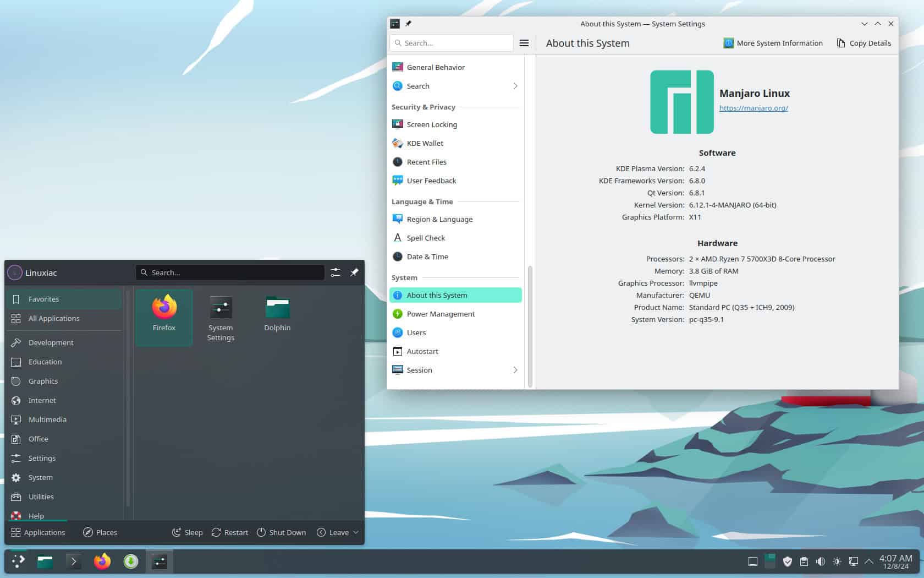
Task: Open Power Management settings
Action: coord(441,314)
